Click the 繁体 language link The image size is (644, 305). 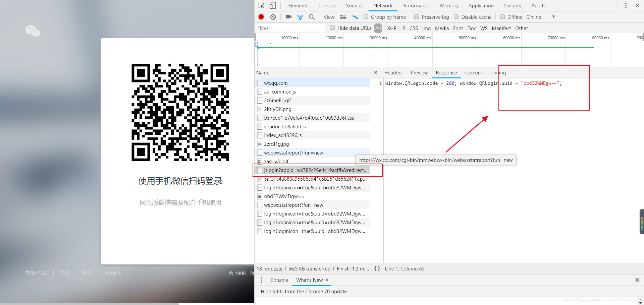coord(87,273)
